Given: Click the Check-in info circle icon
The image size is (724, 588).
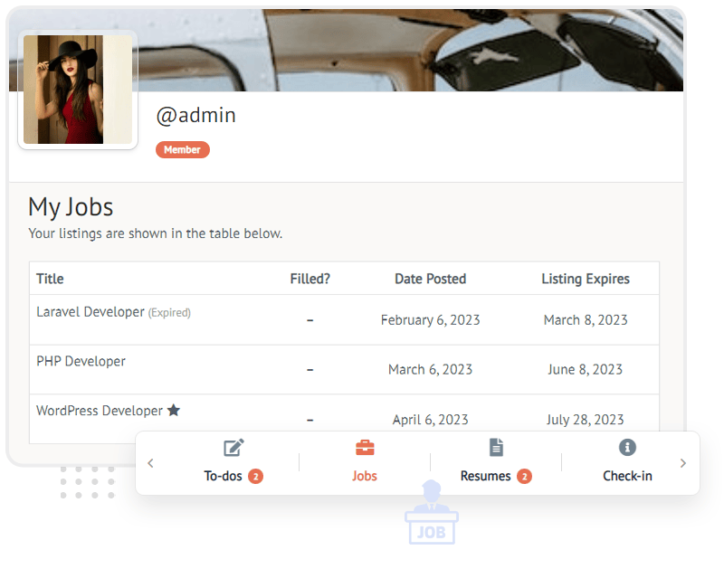Looking at the screenshot, I should (627, 448).
